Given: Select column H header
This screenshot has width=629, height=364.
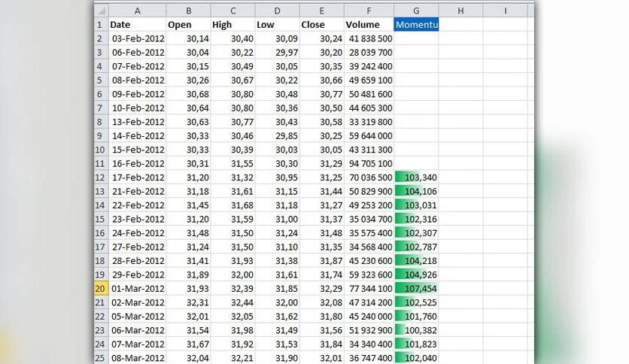Looking at the screenshot, I should coord(460,11).
